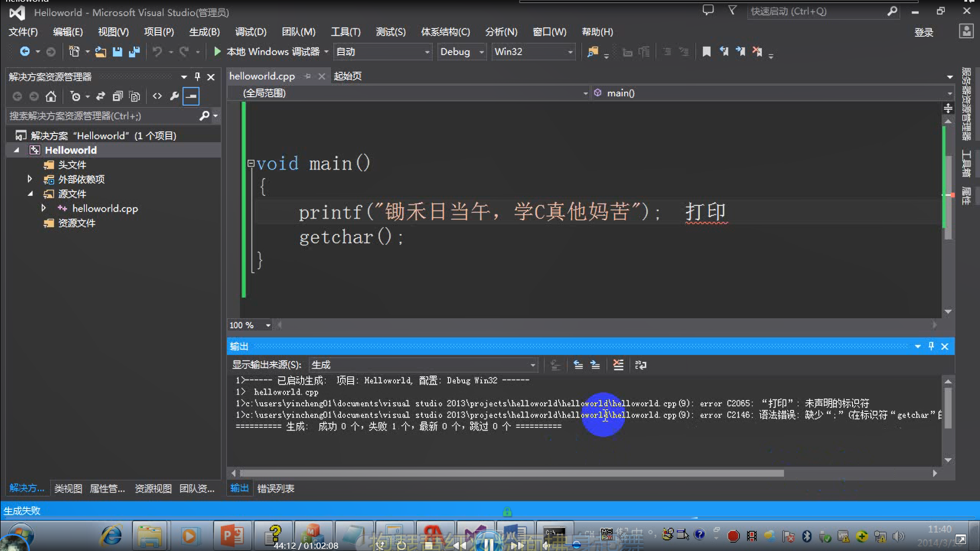Toggle the Show All Files view
The image size is (980, 551).
135,96
